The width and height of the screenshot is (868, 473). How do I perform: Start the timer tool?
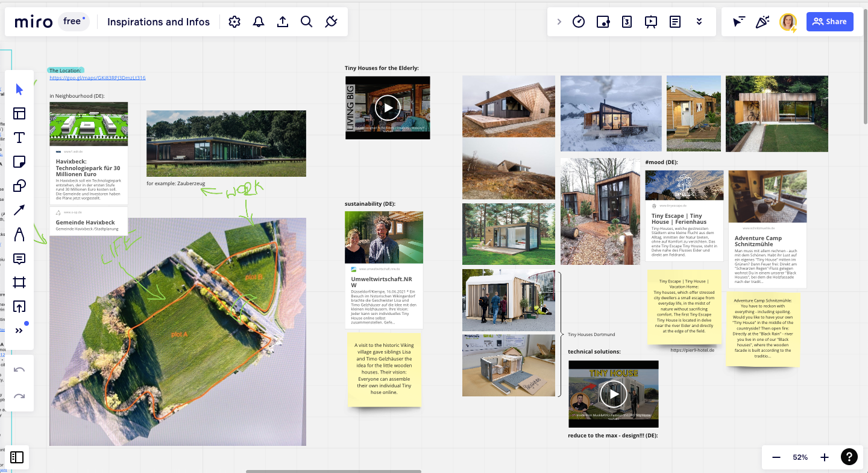579,22
